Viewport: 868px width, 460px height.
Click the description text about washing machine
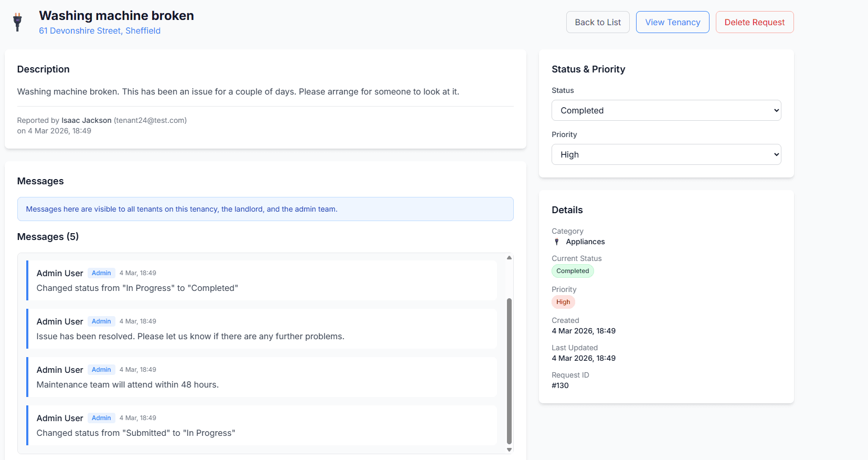[238, 91]
